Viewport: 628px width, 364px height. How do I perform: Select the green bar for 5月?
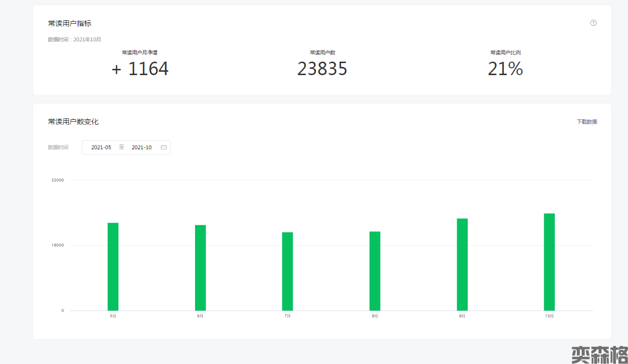point(113,267)
